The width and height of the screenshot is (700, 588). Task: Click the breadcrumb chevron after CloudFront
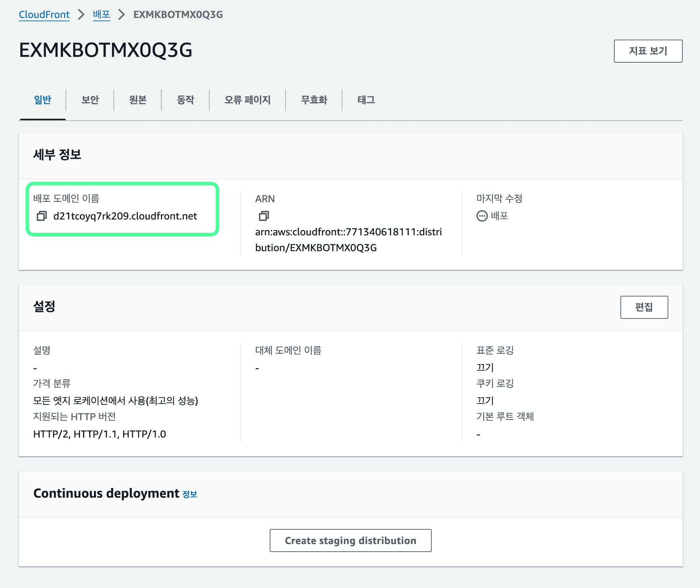click(x=81, y=14)
